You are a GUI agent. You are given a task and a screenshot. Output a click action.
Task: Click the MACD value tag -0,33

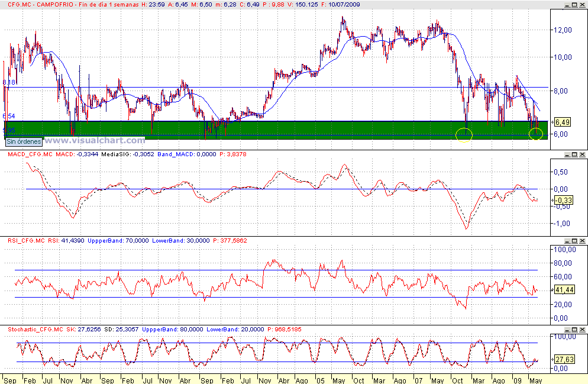564,200
